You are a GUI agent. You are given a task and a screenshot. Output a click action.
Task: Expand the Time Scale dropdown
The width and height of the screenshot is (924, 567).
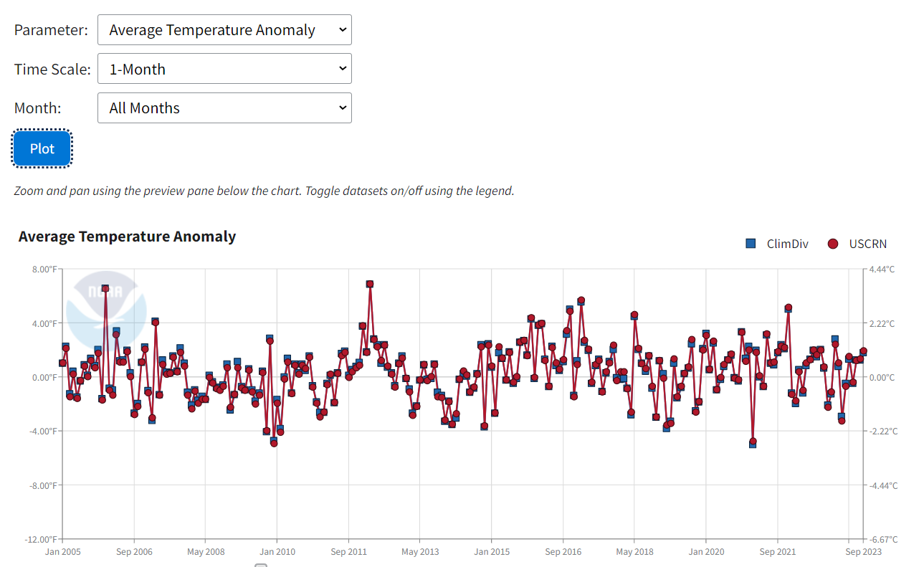224,69
